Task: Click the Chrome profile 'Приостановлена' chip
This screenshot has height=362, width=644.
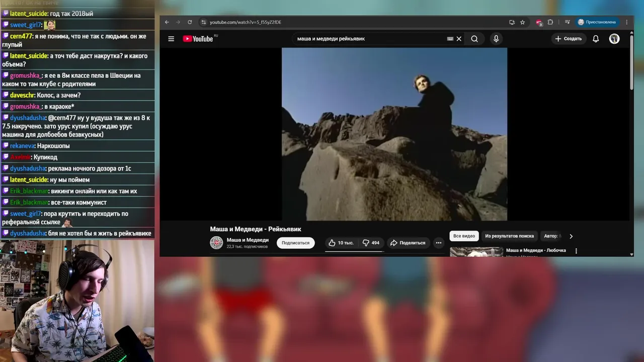Action: pos(597,22)
